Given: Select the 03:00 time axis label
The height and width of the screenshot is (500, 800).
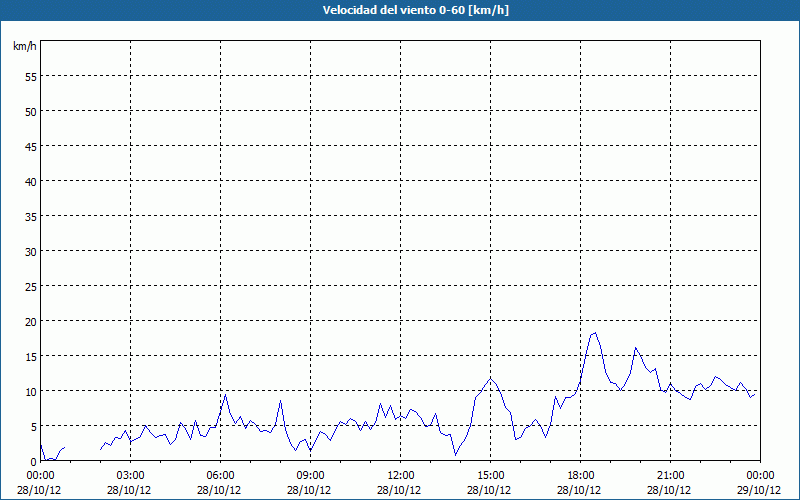Looking at the screenshot, I should [x=131, y=476].
